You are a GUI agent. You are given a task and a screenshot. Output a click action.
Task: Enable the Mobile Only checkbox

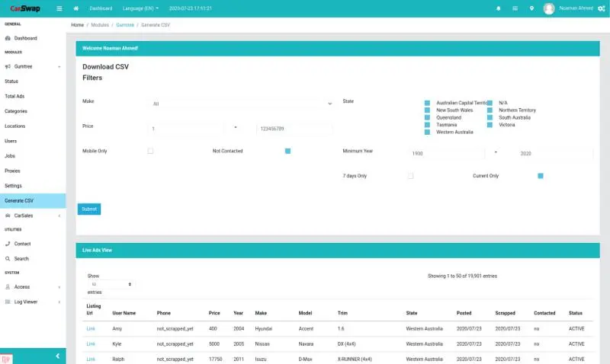(150, 151)
